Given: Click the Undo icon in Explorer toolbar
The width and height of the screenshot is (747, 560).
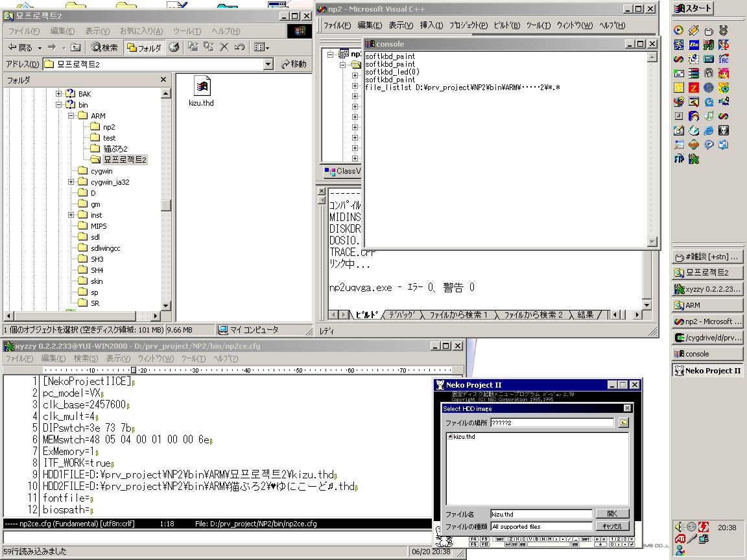Looking at the screenshot, I should coord(240,47).
